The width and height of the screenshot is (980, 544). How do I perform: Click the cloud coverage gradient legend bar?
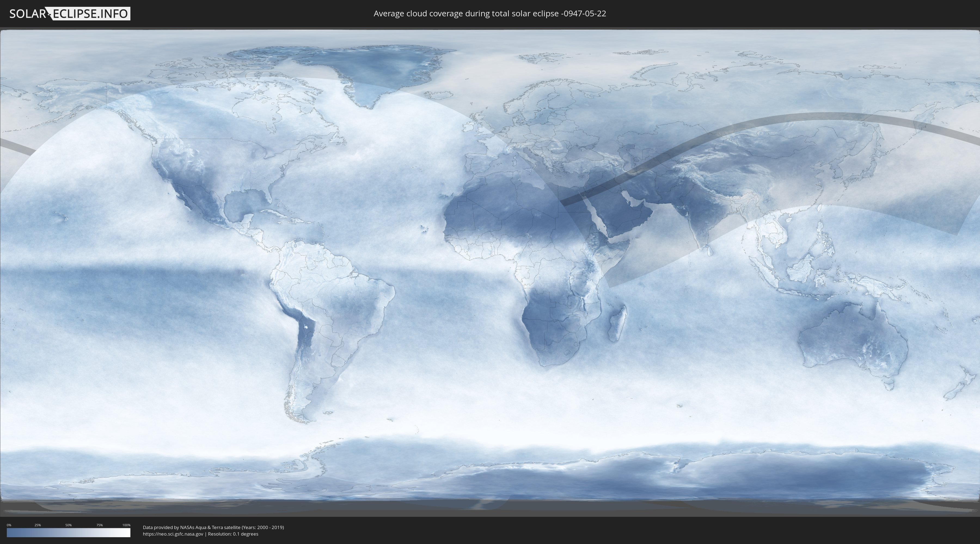[x=69, y=533]
